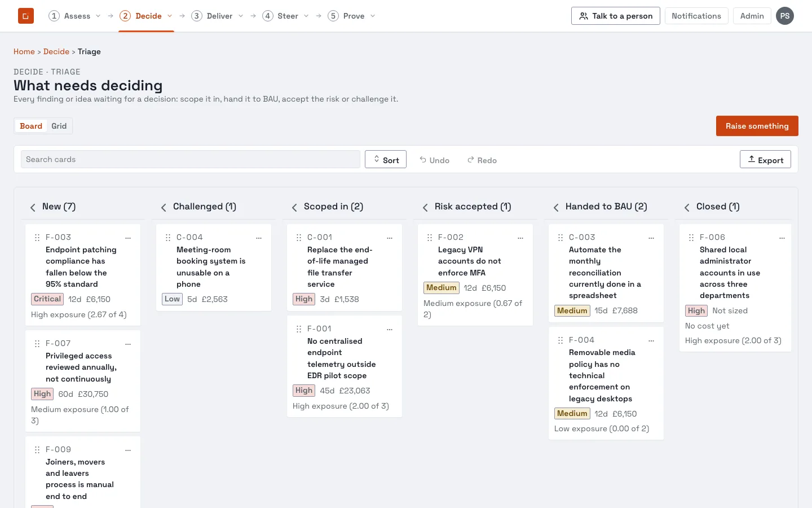The height and width of the screenshot is (508, 812).
Task: Click the Undo button
Action: (x=434, y=160)
